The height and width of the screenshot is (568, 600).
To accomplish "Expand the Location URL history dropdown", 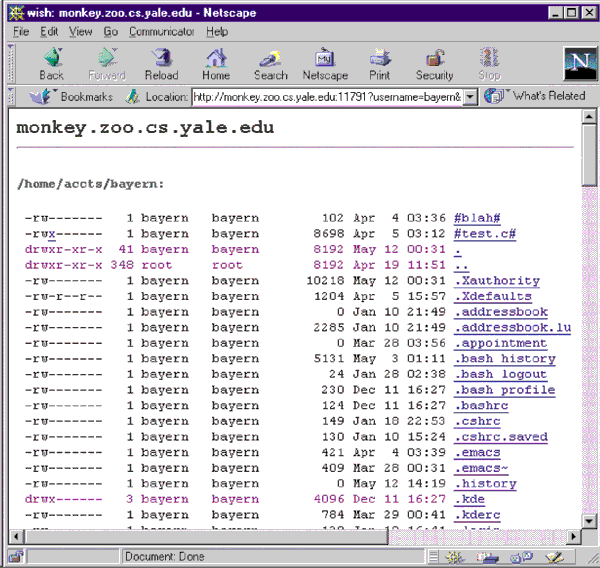I will 470,97.
